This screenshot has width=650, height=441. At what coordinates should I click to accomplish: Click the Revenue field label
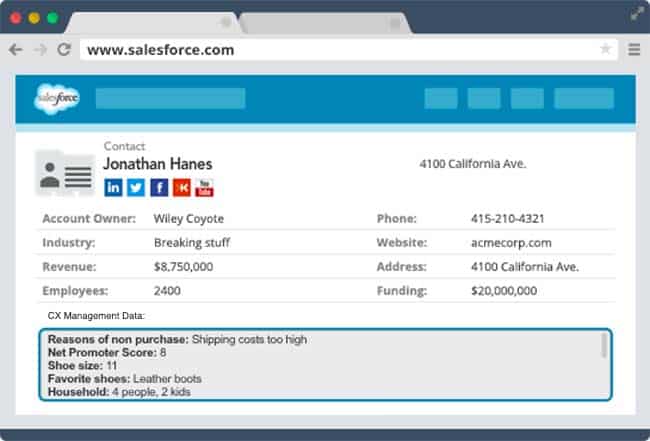[x=69, y=267]
